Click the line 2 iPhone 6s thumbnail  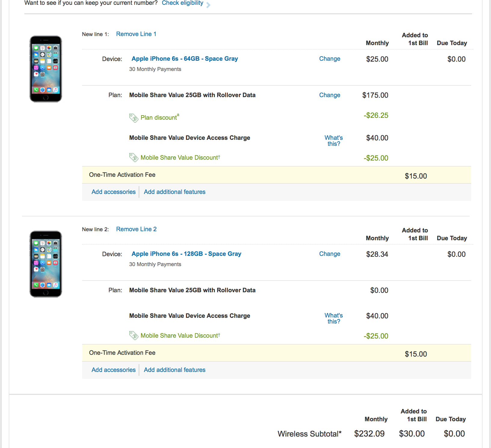pos(46,264)
